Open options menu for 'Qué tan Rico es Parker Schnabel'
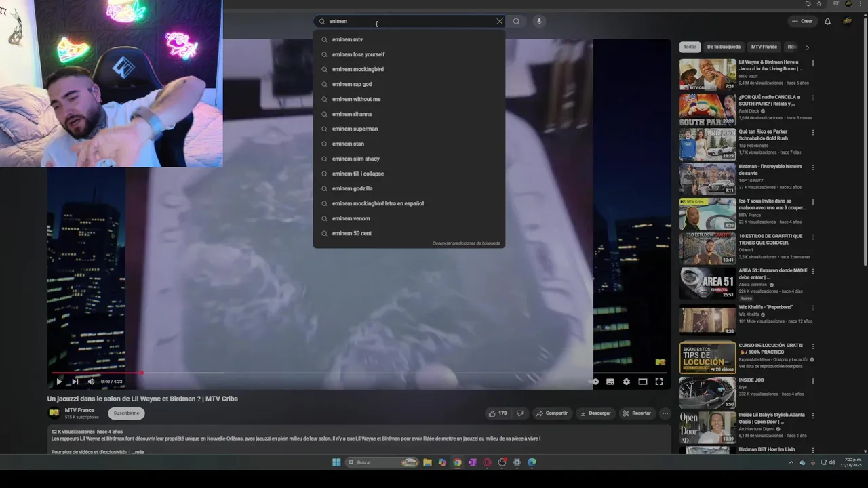868x488 pixels. point(813,133)
